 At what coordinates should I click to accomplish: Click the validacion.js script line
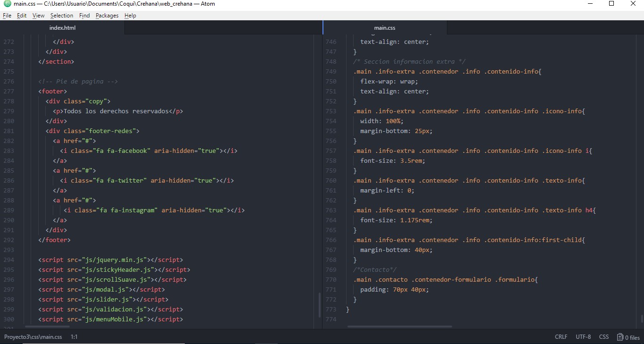111,309
